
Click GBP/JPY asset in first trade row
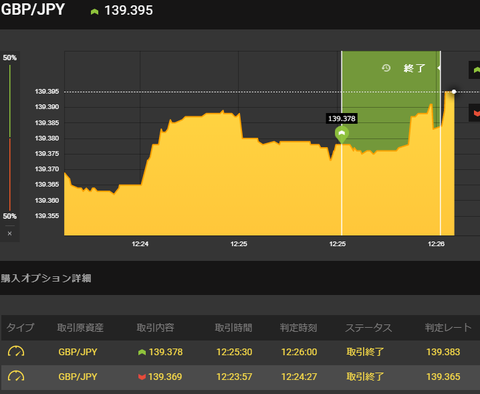click(x=78, y=352)
